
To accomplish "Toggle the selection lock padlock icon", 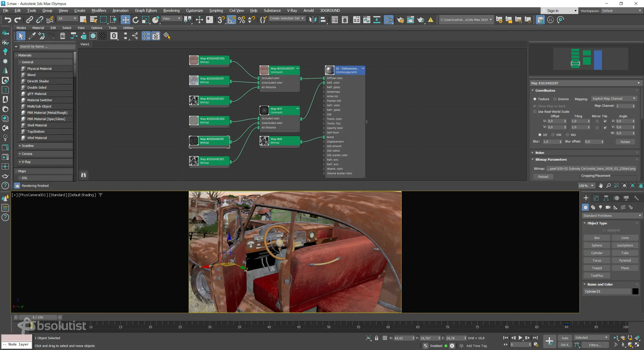I will 377,338.
